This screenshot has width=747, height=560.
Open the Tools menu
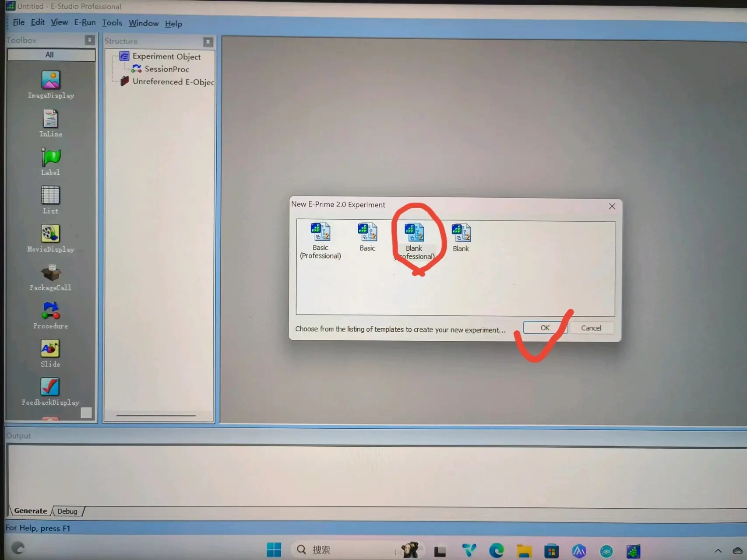112,23
